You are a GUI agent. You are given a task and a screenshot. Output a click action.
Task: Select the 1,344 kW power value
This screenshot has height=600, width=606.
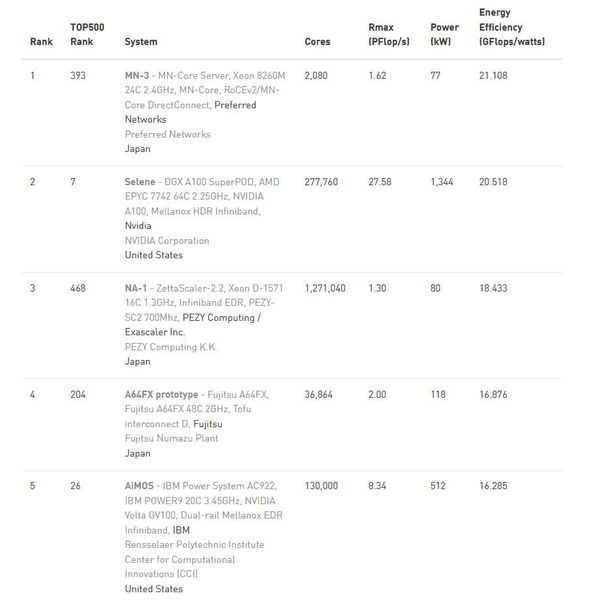(442, 182)
